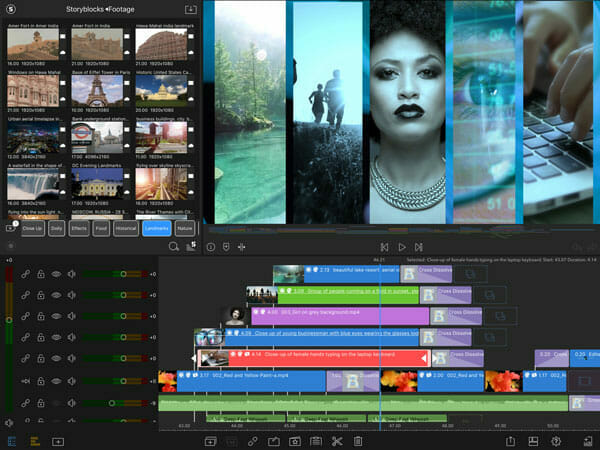The width and height of the screenshot is (600, 450).
Task: Toggle visibility eye on top video track
Action: pyautogui.click(x=56, y=273)
